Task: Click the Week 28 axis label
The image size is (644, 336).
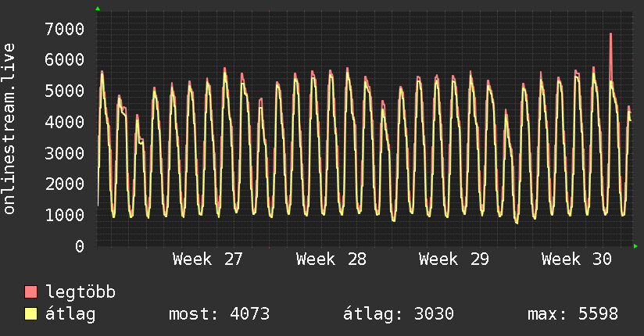Action: [x=331, y=259]
